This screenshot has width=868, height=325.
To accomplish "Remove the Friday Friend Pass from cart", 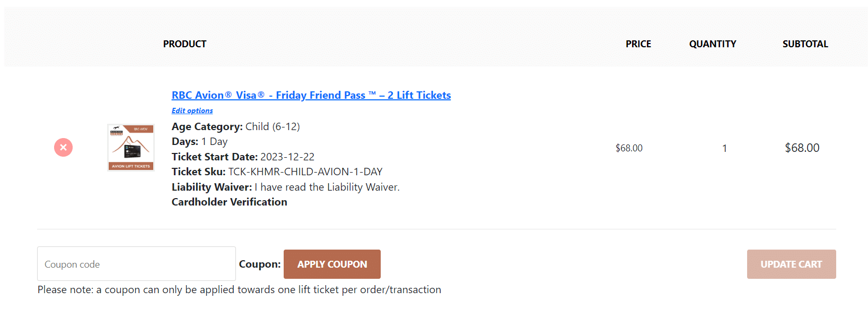I will [x=63, y=148].
